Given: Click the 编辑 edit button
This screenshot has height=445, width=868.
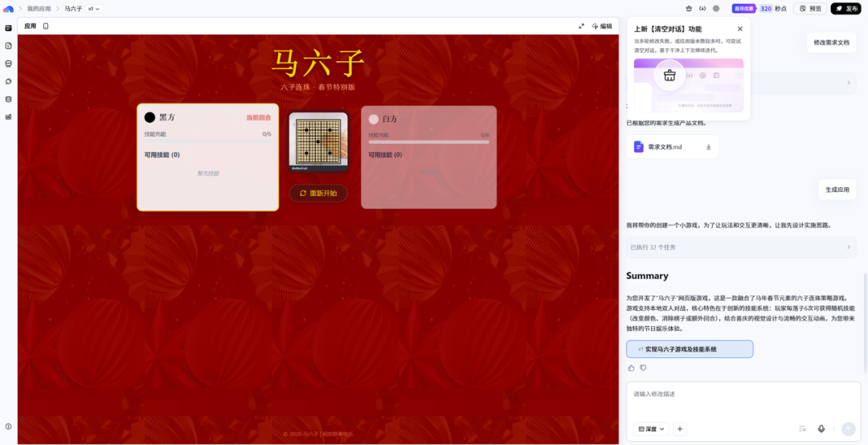Looking at the screenshot, I should click(x=602, y=26).
